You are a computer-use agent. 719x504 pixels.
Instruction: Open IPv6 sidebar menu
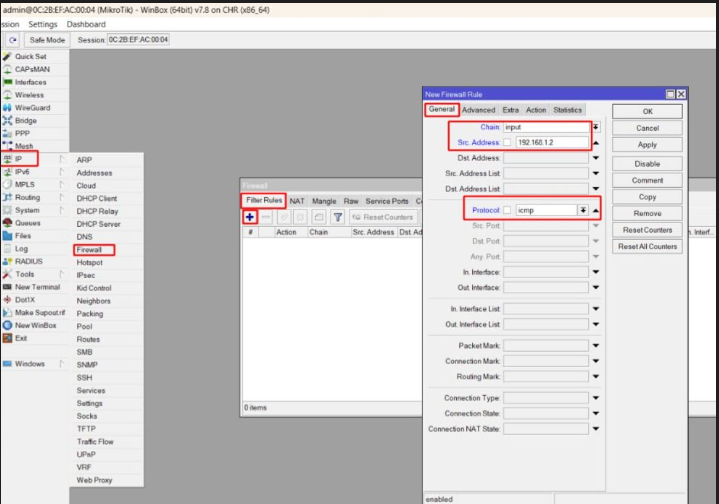pyautogui.click(x=22, y=172)
